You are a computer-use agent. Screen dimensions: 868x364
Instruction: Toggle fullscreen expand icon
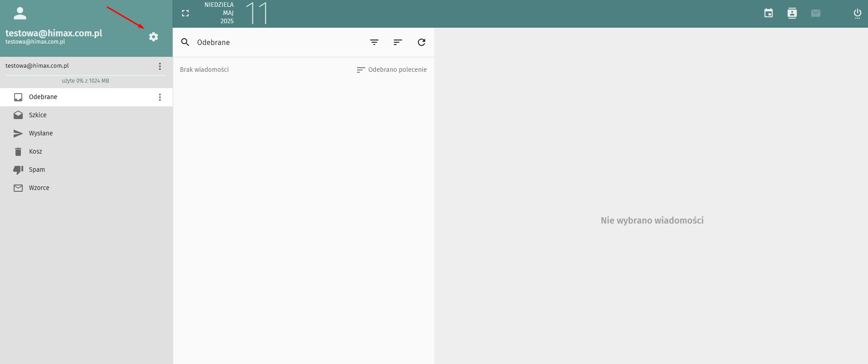(x=185, y=14)
